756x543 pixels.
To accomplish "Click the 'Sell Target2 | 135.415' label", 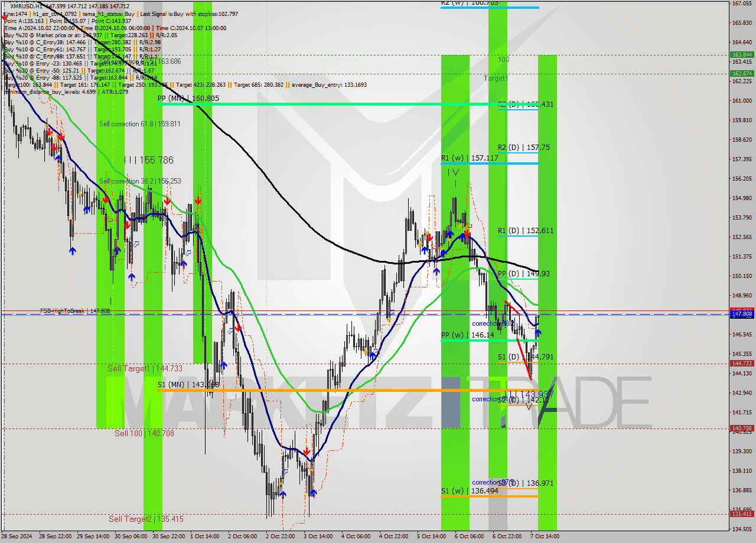I will click(146, 519).
